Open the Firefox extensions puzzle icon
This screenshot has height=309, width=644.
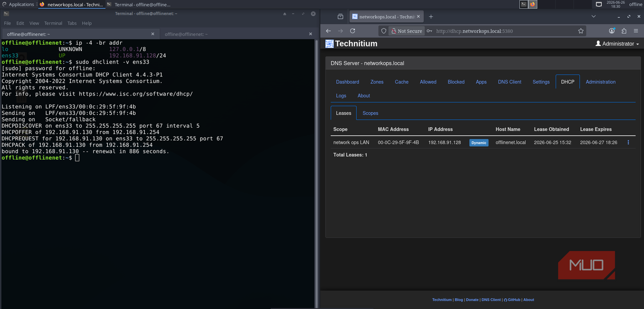point(624,31)
